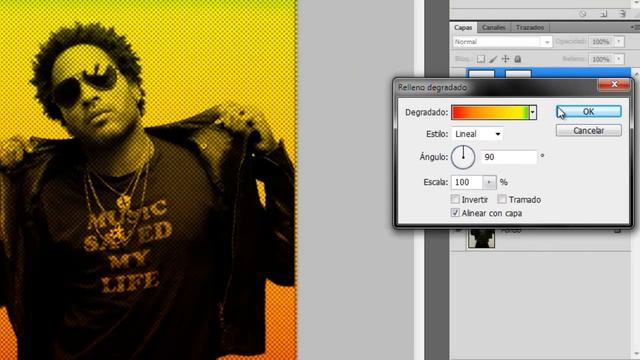
Task: Enable the Invertir checkbox
Action: tap(455, 199)
